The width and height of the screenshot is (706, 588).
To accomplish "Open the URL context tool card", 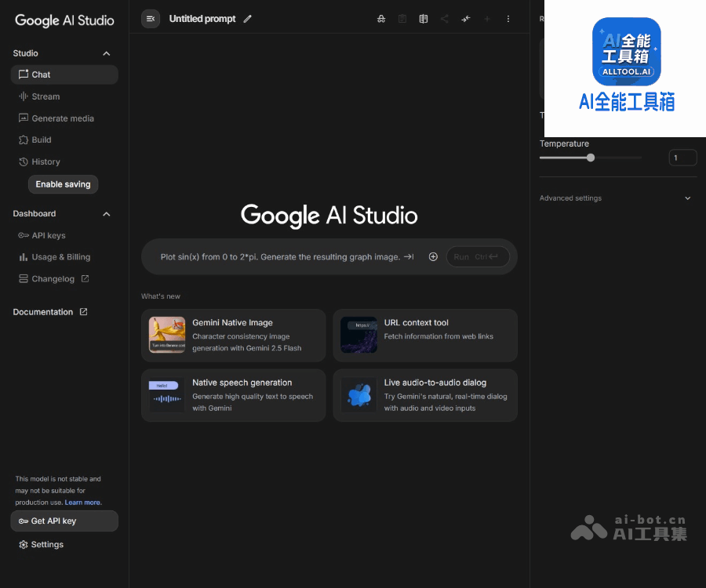I will (x=425, y=336).
